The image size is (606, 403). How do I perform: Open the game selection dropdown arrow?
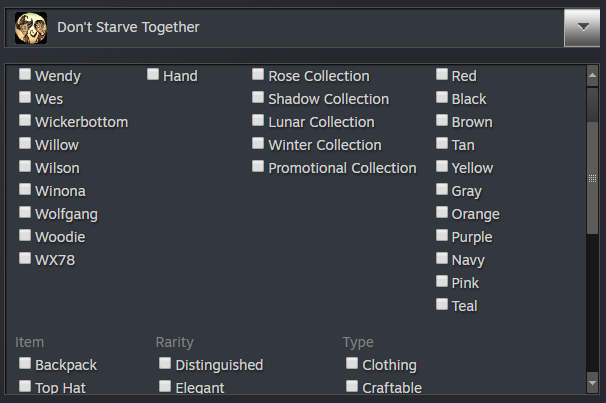point(581,28)
